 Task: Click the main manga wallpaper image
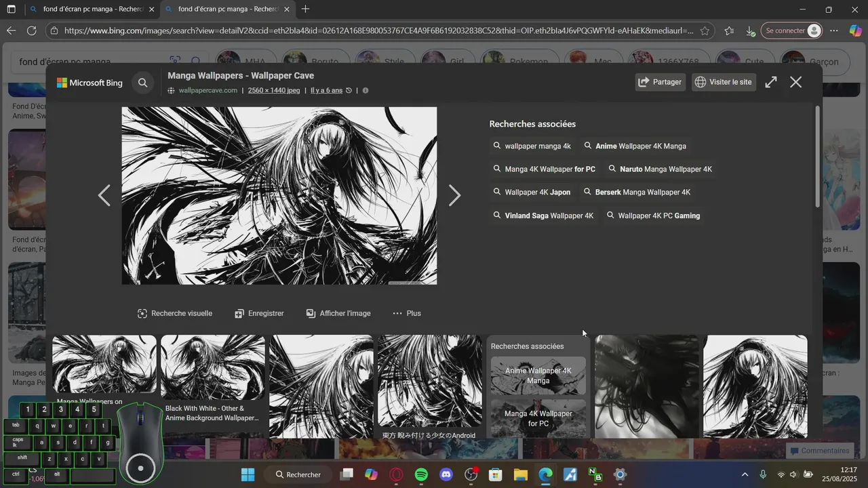279,196
